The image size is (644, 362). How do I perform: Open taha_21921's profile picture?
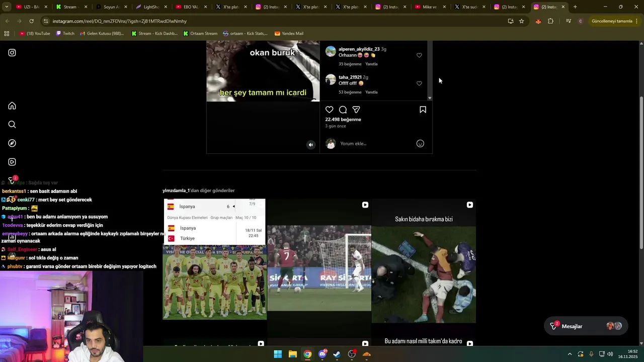[x=331, y=79]
